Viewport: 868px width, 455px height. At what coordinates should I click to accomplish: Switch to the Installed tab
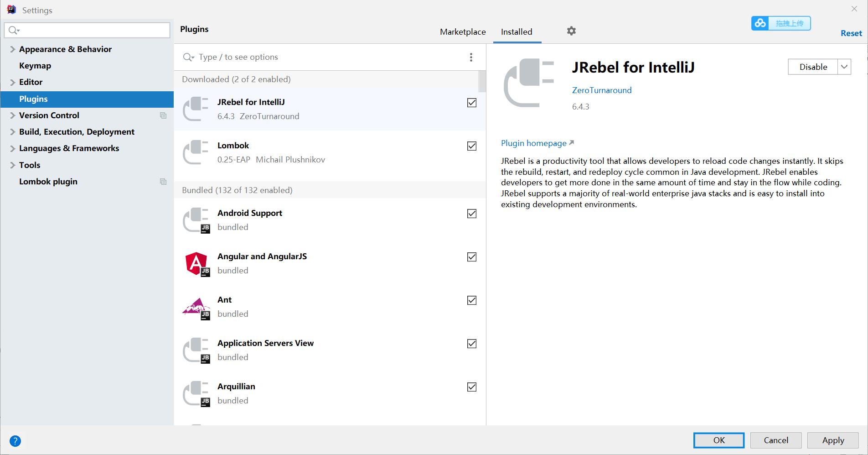coord(517,32)
